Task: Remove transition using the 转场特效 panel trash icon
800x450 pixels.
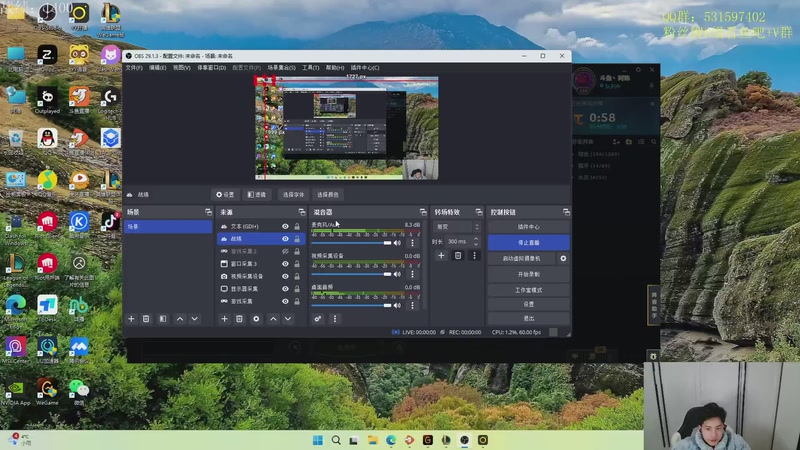Action: point(458,256)
